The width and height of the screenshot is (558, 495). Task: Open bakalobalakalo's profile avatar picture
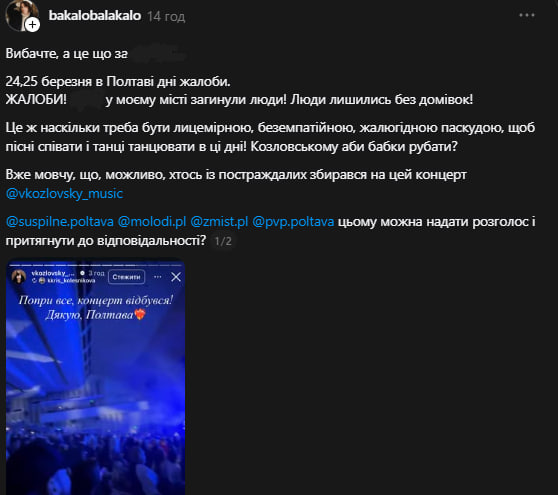click(20, 14)
